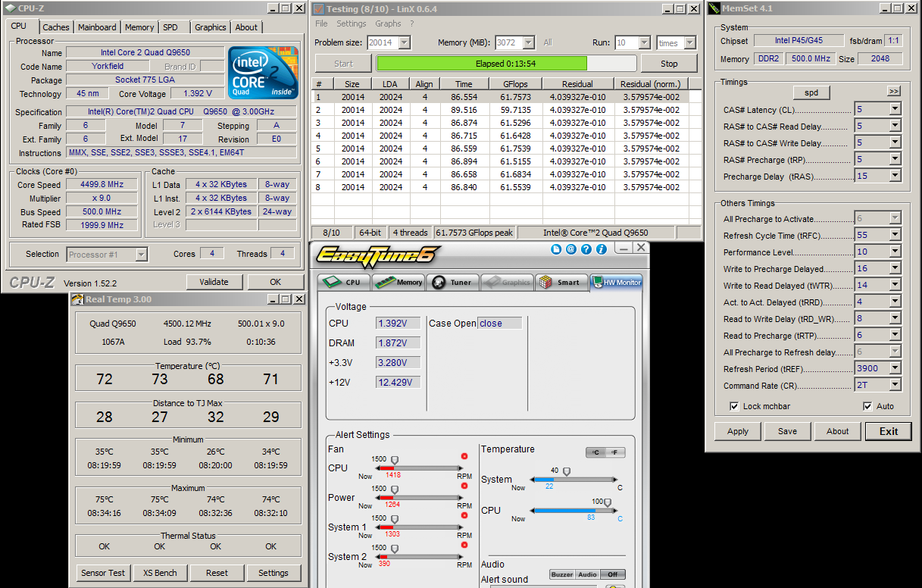The height and width of the screenshot is (588, 922).
Task: Toggle the System 2 fan red alert indicator
Action: tap(464, 545)
